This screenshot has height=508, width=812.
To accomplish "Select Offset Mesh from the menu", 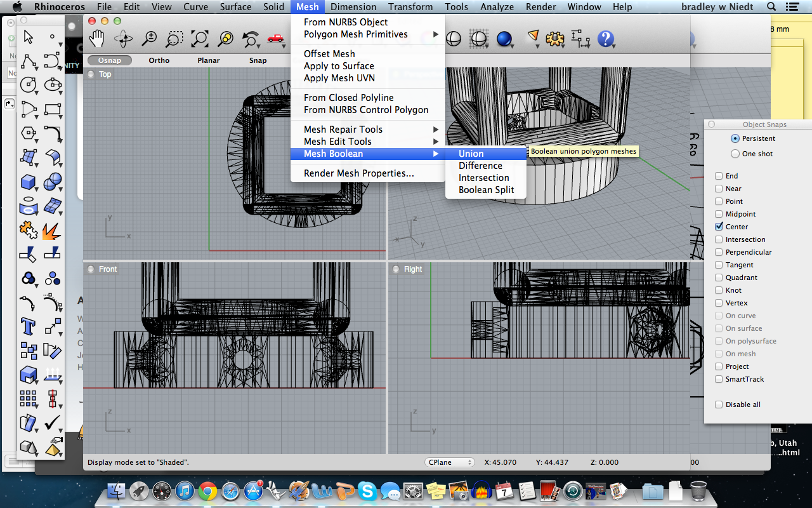I will click(x=368, y=54).
